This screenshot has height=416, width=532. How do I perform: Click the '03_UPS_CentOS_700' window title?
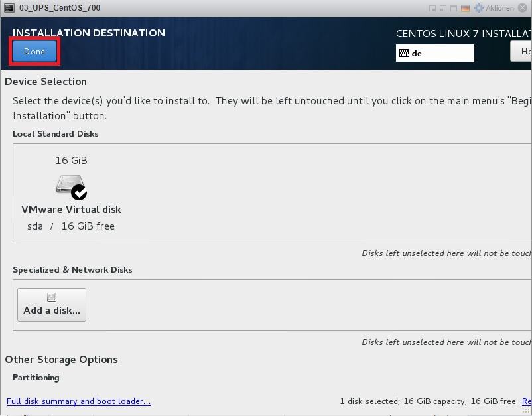pyautogui.click(x=60, y=8)
